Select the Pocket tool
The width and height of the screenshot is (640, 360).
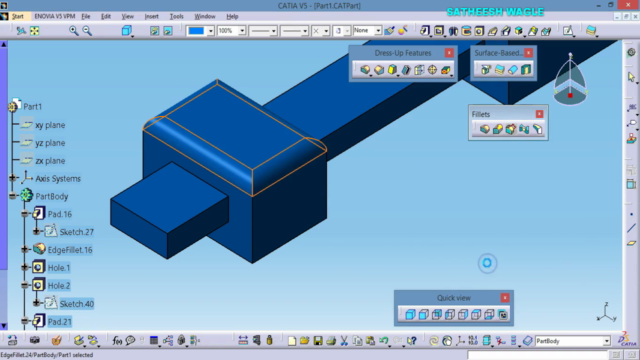point(439,31)
